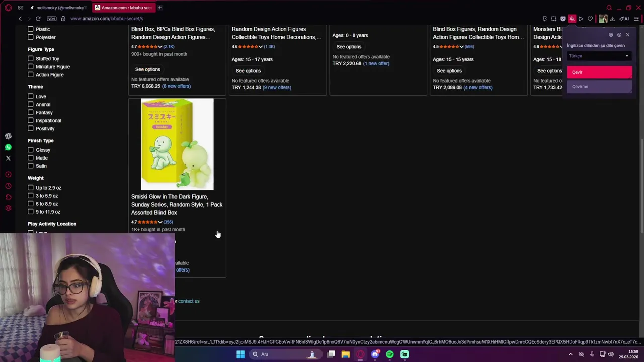The height and width of the screenshot is (362, 644).
Task: Check the Miniature Figure filter
Action: (x=31, y=67)
